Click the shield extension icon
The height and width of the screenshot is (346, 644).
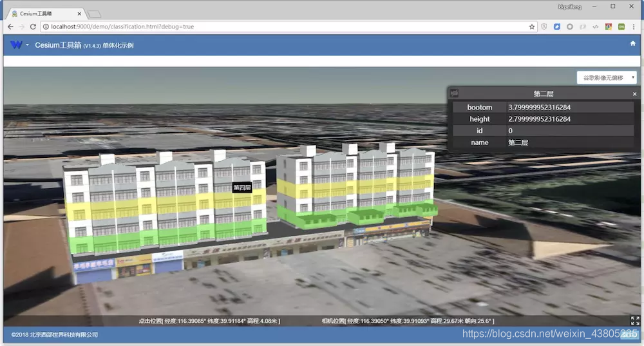(x=544, y=26)
